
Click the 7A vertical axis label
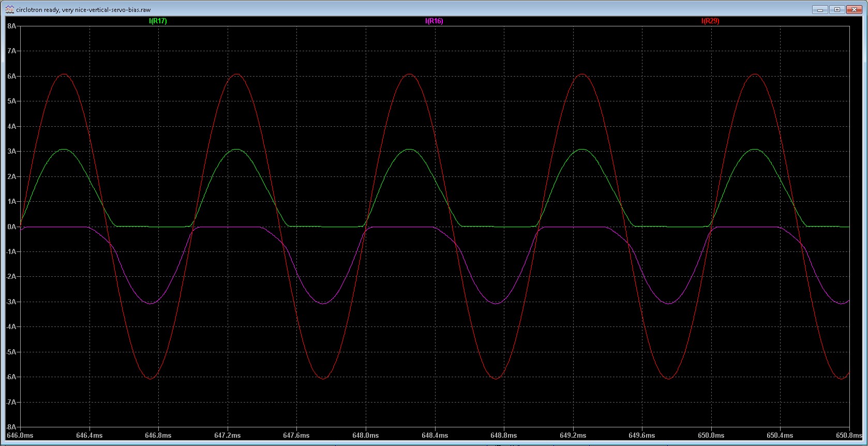(12, 51)
